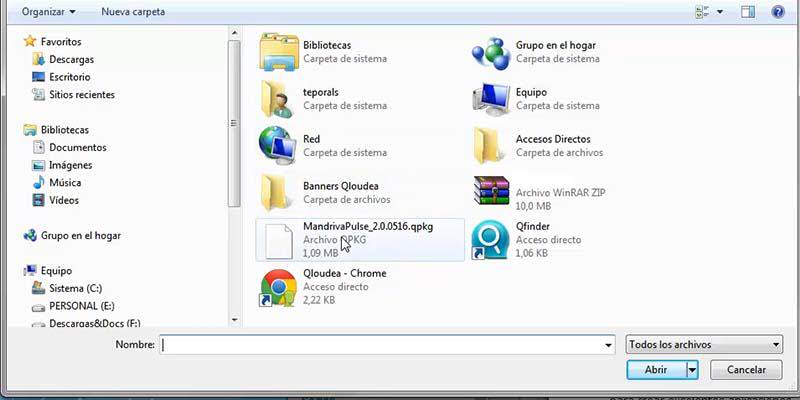Open the Documentos library
Image resolution: width=800 pixels, height=400 pixels.
78,147
